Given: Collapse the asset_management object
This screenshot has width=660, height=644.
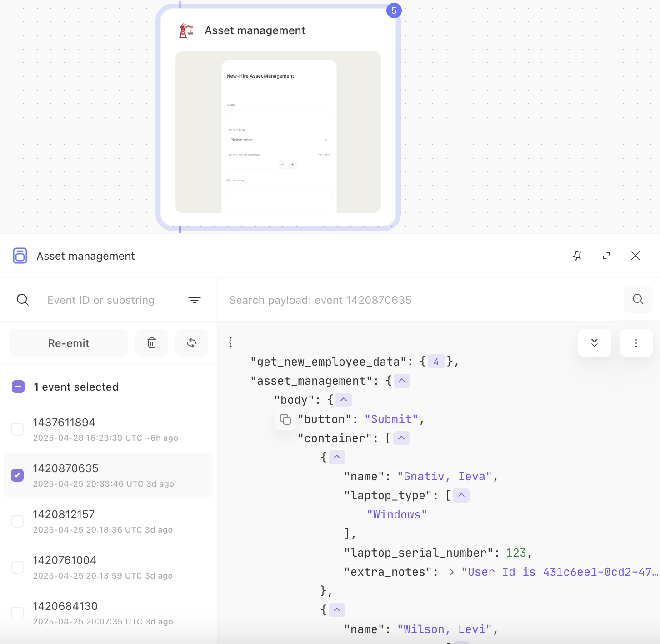Looking at the screenshot, I should [x=402, y=381].
